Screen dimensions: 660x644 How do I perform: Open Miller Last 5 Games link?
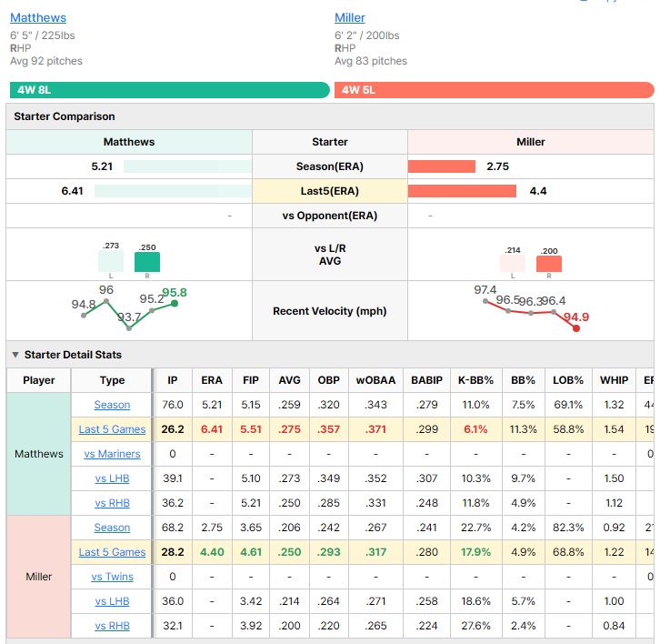click(112, 552)
